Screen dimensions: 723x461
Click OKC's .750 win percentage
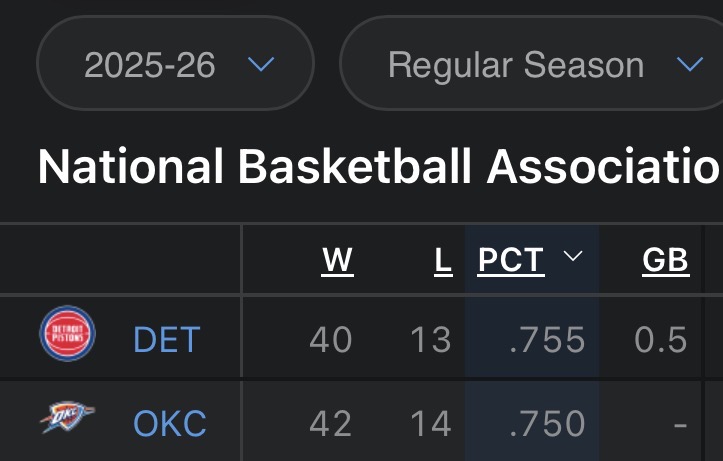pos(547,424)
